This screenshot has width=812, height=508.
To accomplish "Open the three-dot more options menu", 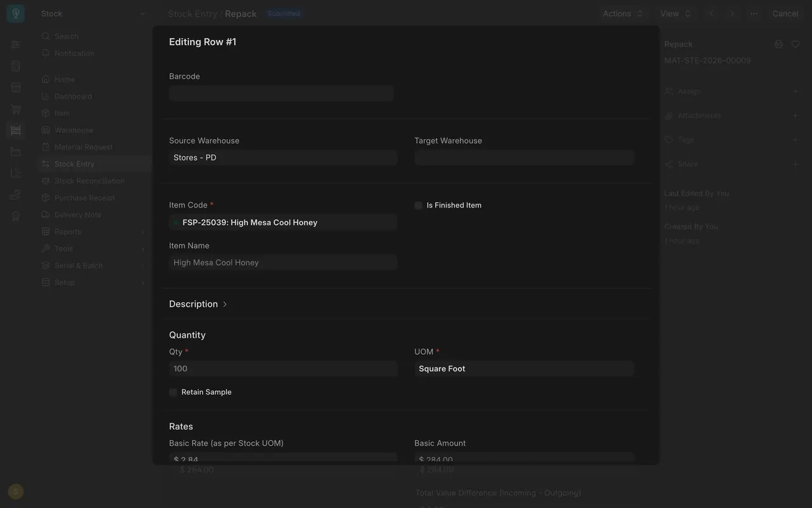I will coord(754,13).
